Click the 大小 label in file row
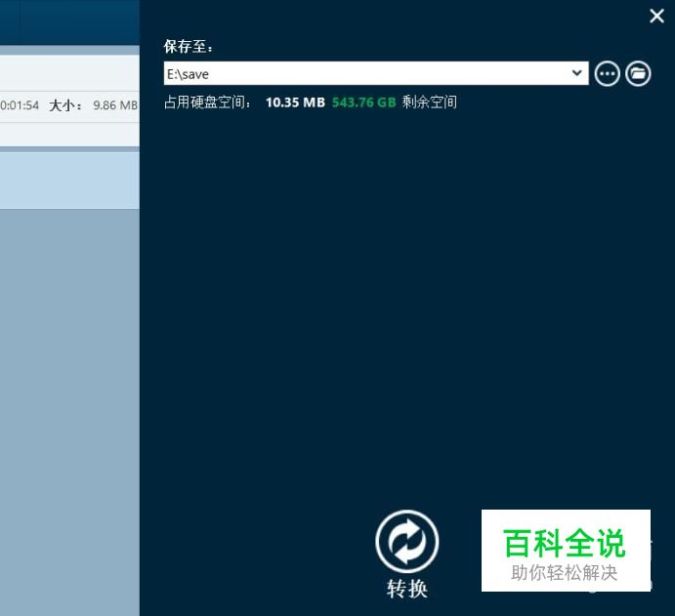 coord(65,105)
